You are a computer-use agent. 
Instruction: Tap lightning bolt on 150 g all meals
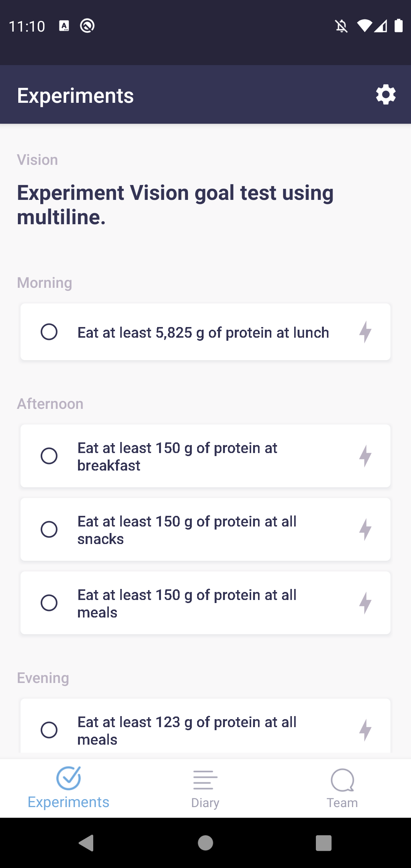click(x=365, y=603)
